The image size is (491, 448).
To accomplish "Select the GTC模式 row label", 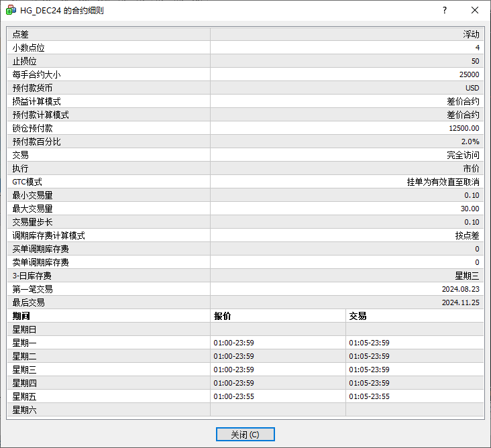I will [28, 182].
